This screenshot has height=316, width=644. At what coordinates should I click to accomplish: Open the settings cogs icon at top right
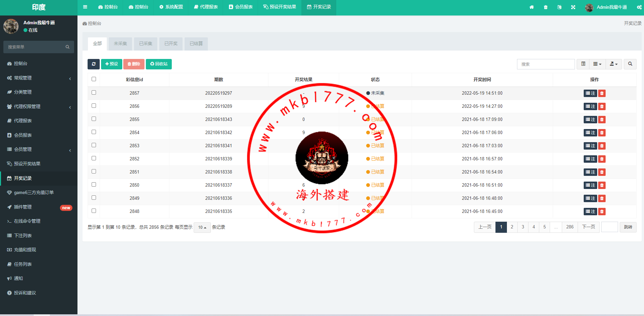click(x=639, y=7)
